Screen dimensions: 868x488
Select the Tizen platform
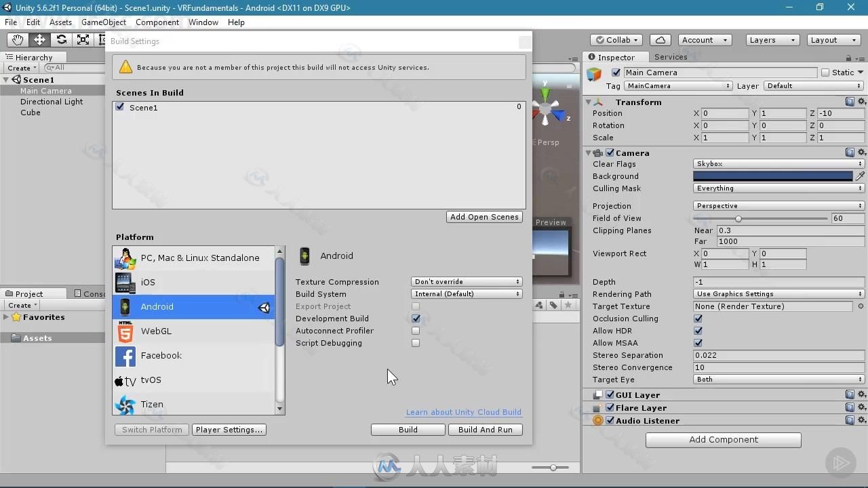coord(194,404)
